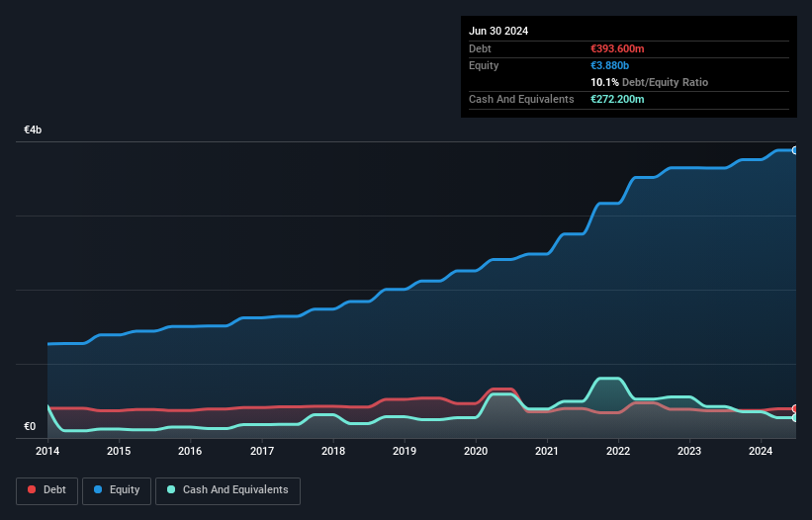This screenshot has width=812, height=520.
Task: Select the 2021 x-axis label
Action: tap(547, 451)
